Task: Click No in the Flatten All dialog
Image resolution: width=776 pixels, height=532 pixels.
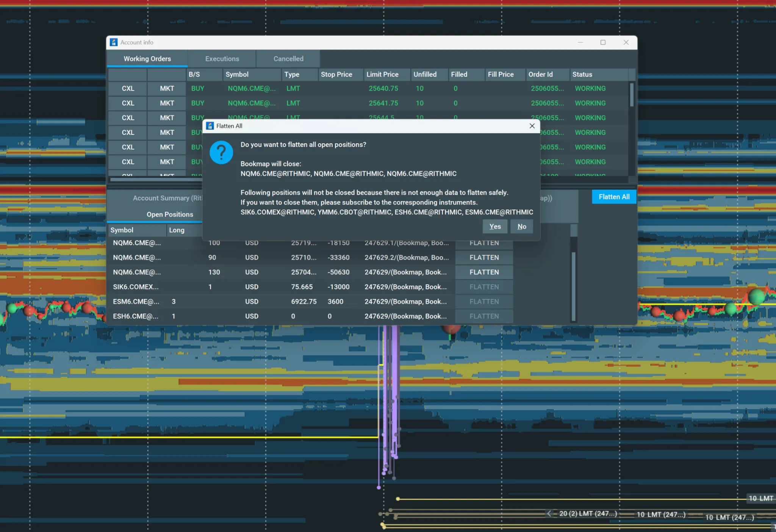Action: 522,227
